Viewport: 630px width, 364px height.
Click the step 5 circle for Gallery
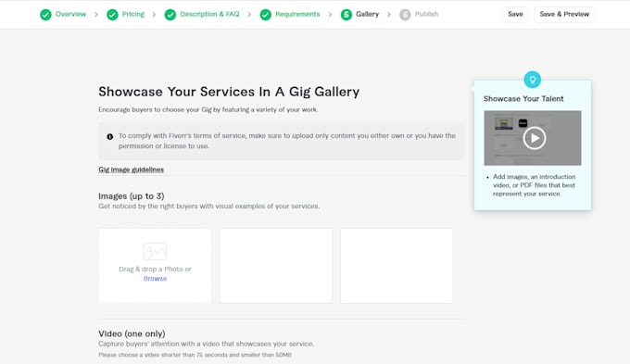coord(346,15)
